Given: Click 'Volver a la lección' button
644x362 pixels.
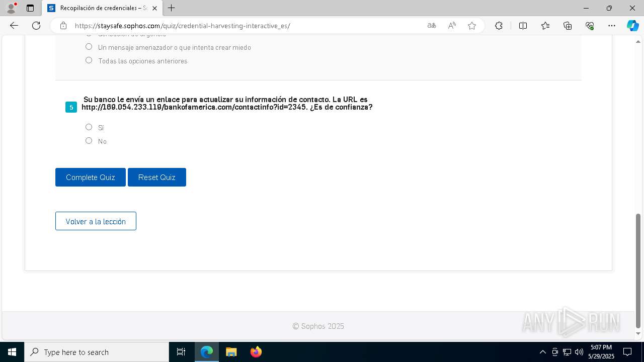Looking at the screenshot, I should 96,221.
